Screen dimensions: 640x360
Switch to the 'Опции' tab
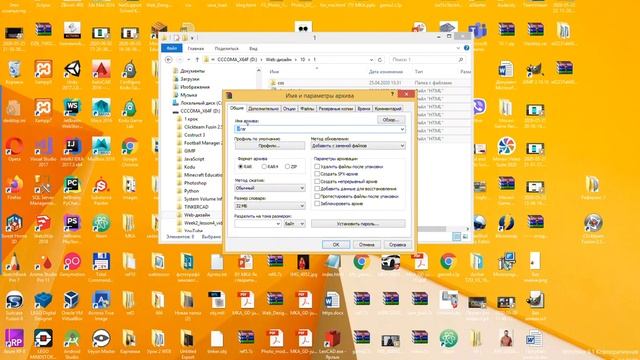pyautogui.click(x=289, y=109)
